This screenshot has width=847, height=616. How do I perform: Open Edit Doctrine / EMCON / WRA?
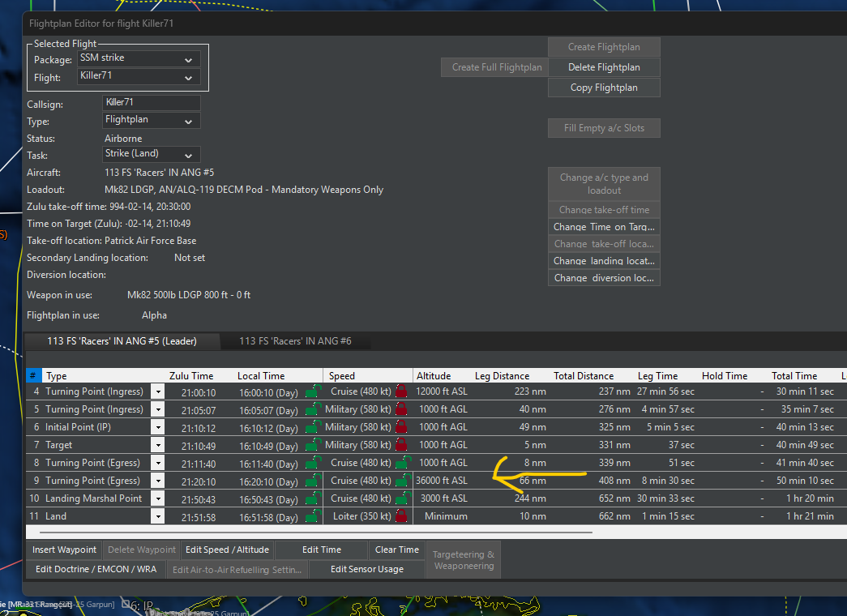(96, 569)
